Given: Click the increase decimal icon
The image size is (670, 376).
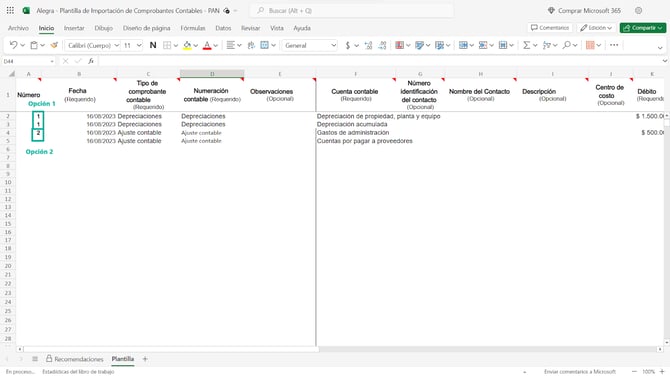Looking at the screenshot, I should [x=368, y=45].
